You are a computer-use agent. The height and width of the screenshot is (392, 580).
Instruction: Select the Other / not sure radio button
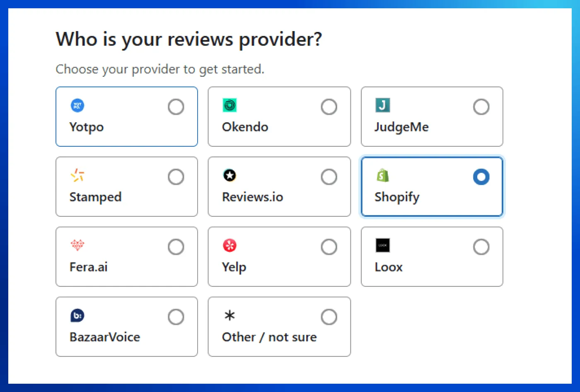click(x=329, y=317)
